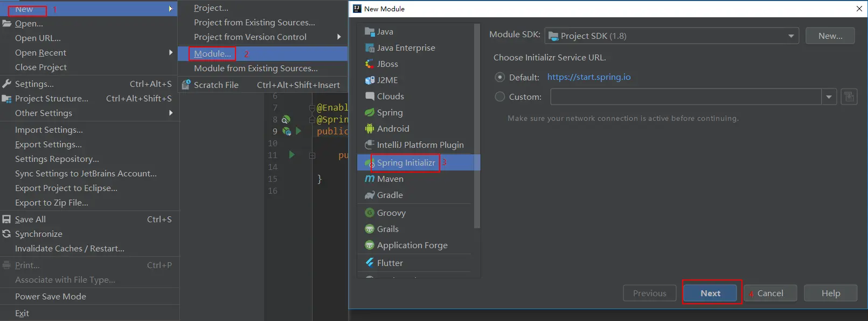Select the Default service URL radio button

(x=500, y=77)
